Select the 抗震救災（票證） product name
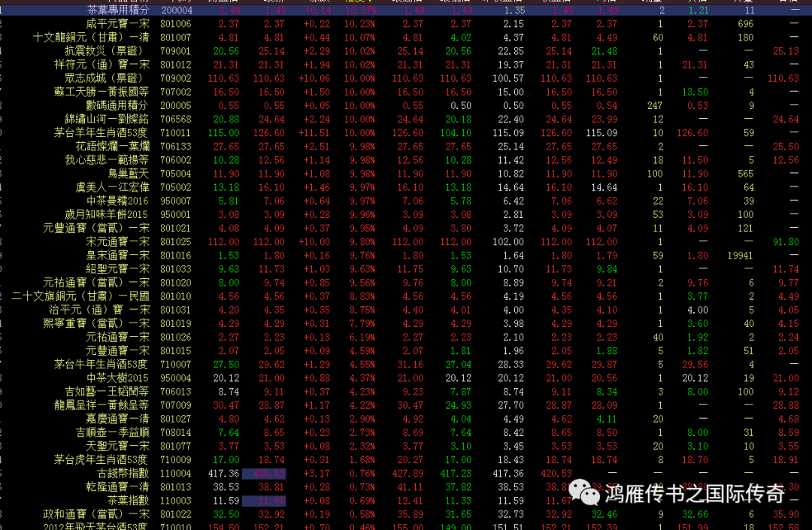Viewport: 812px width, 530px height. point(108,51)
